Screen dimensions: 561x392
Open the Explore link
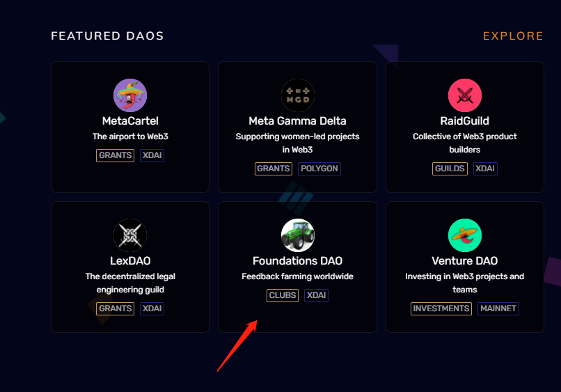(x=513, y=36)
